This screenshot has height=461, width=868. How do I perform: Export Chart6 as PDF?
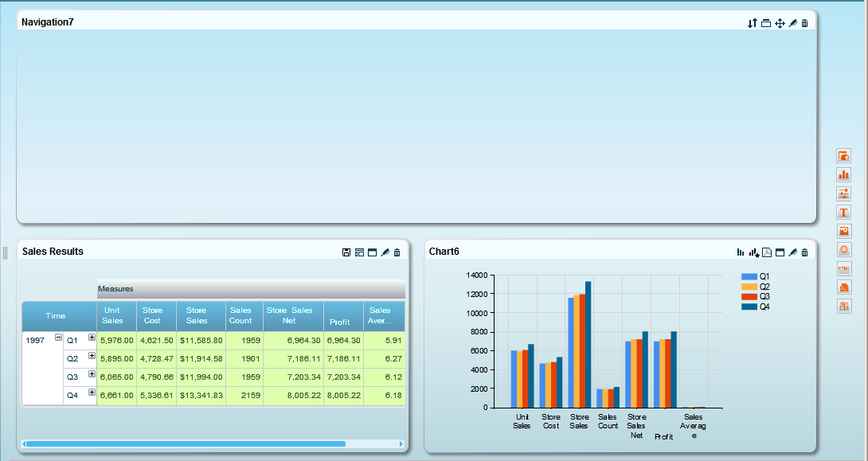767,252
